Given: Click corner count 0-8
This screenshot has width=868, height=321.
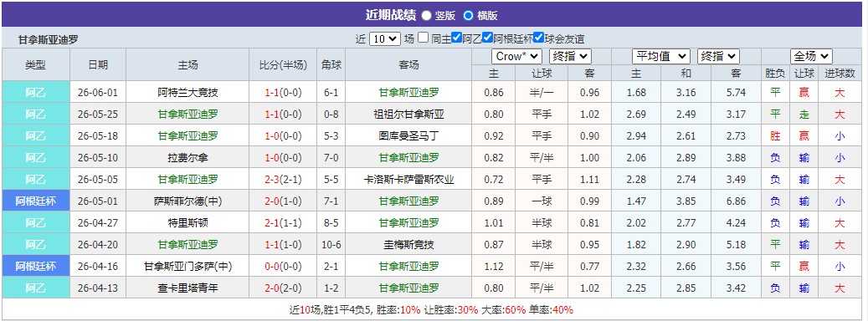Looking at the screenshot, I should (x=331, y=115).
